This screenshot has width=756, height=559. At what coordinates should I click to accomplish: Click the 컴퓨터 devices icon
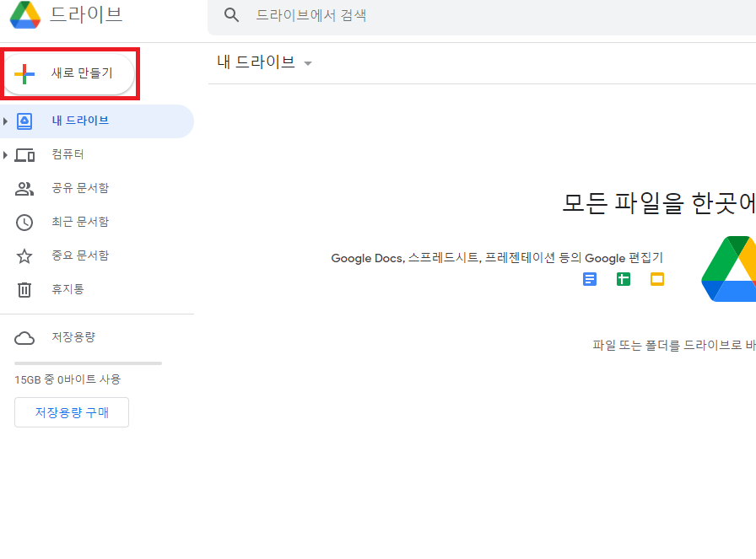click(24, 154)
